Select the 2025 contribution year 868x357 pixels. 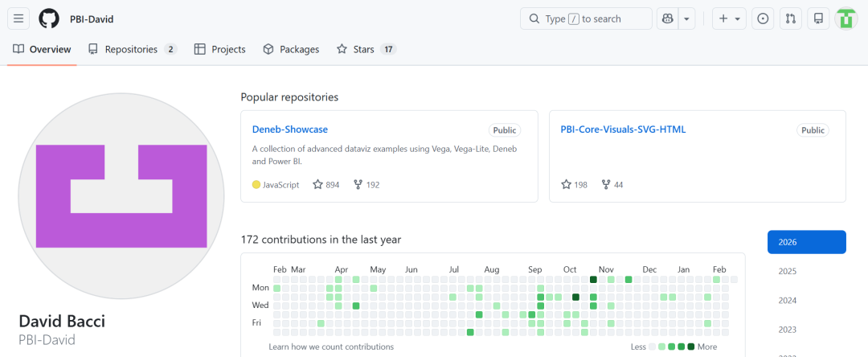788,271
